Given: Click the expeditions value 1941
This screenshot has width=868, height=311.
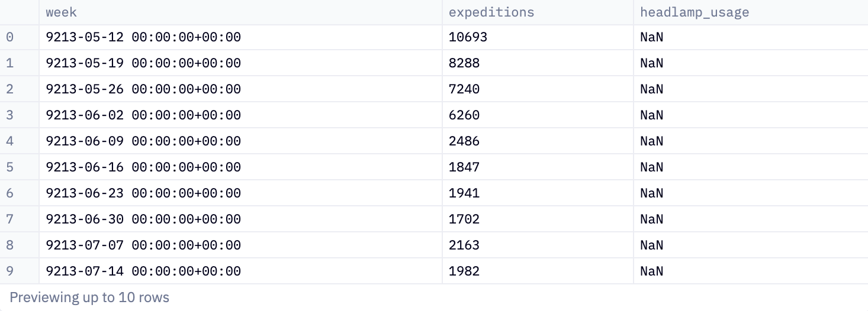Looking at the screenshot, I should coord(464,193).
